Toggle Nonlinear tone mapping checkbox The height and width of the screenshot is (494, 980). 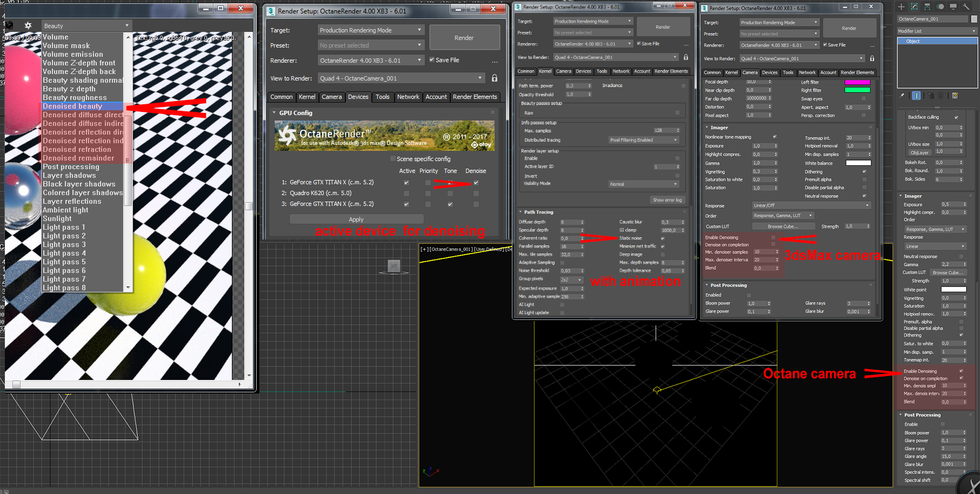point(775,137)
